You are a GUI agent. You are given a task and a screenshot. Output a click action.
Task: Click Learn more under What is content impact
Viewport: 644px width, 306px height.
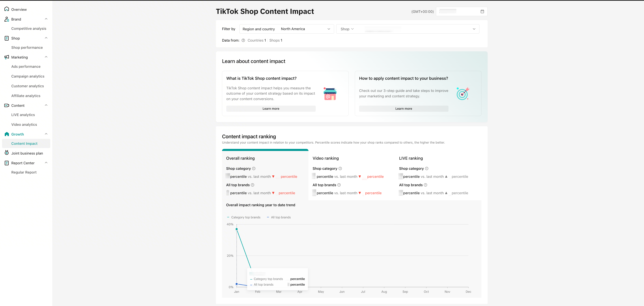[x=271, y=109]
